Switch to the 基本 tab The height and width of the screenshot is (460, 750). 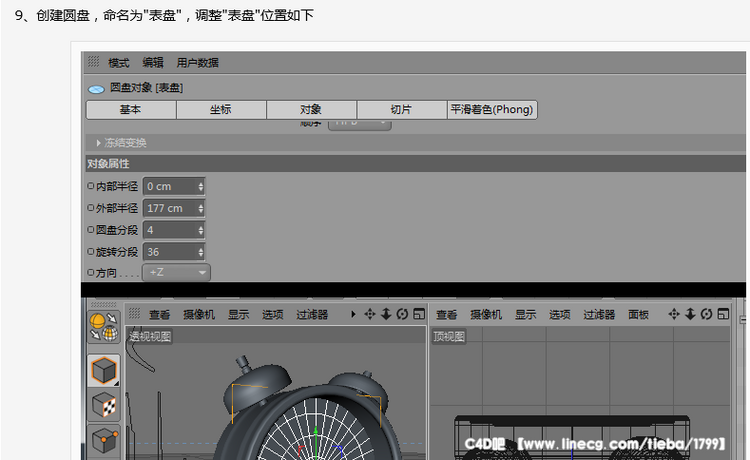(131, 110)
